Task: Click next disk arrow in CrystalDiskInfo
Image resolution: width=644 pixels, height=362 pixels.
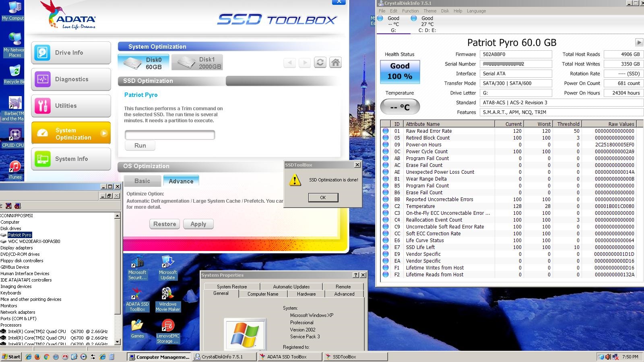Action: [x=638, y=42]
